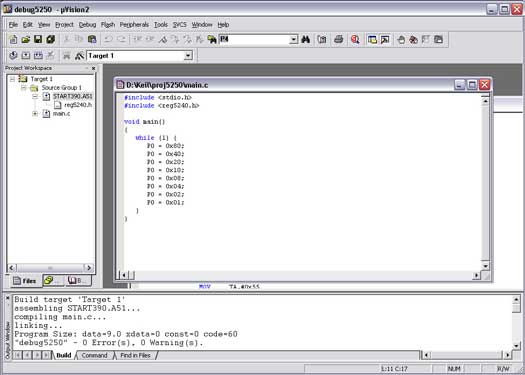Click the Paste clipboard icon
The width and height of the screenshot is (525, 375).
point(92,40)
